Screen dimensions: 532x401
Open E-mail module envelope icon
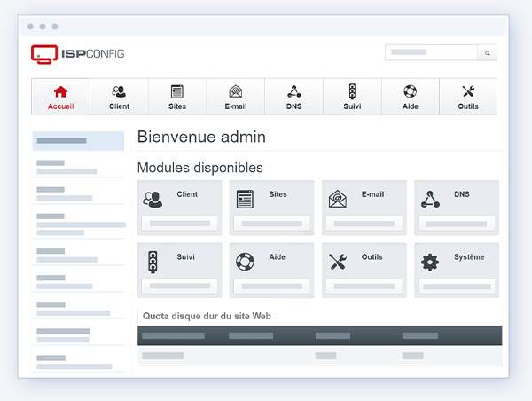338,199
